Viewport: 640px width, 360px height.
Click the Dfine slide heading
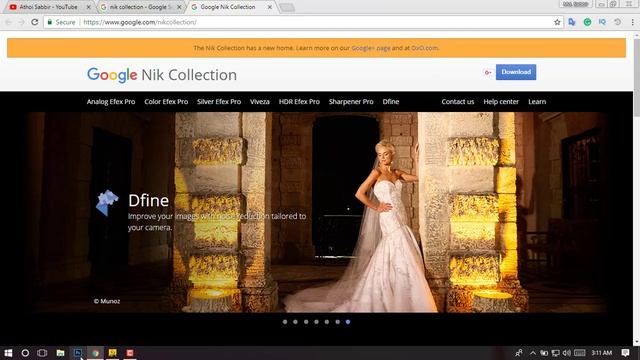pyautogui.click(x=148, y=200)
